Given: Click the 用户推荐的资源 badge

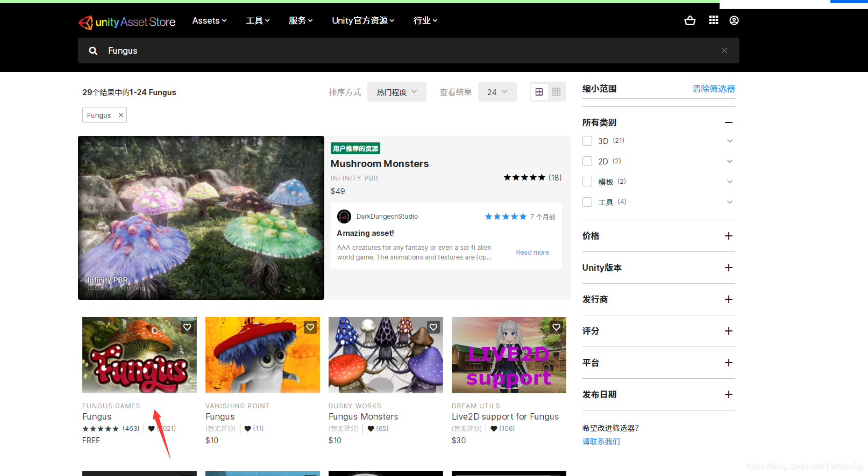Looking at the screenshot, I should pyautogui.click(x=355, y=149).
